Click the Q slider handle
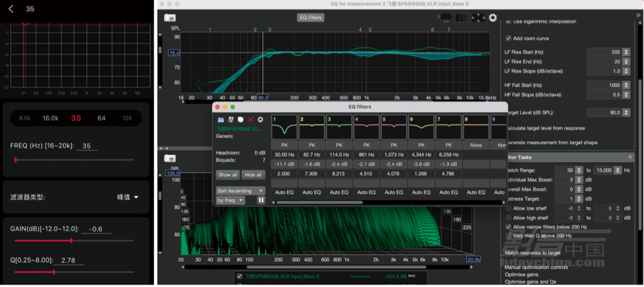644x287 pixels. point(54,272)
